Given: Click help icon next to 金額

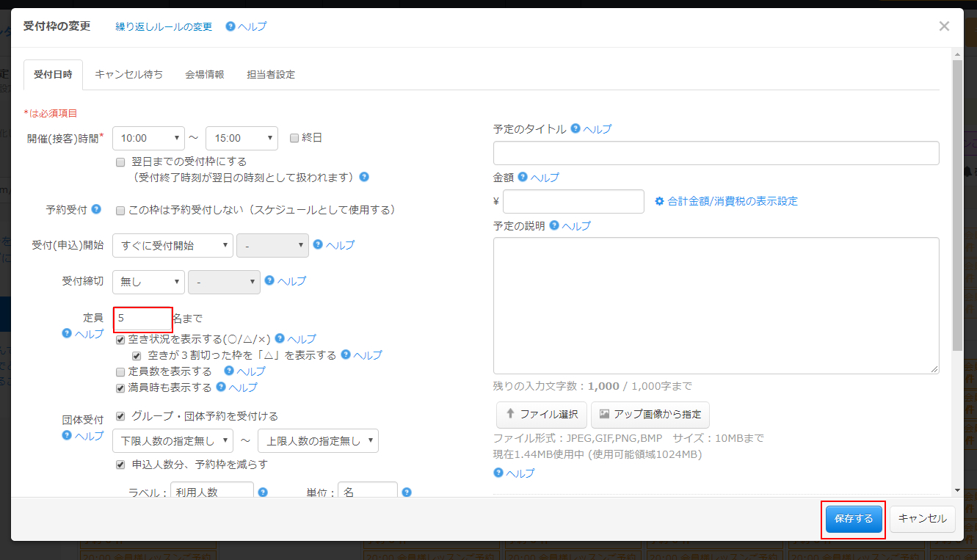Looking at the screenshot, I should point(523,177).
